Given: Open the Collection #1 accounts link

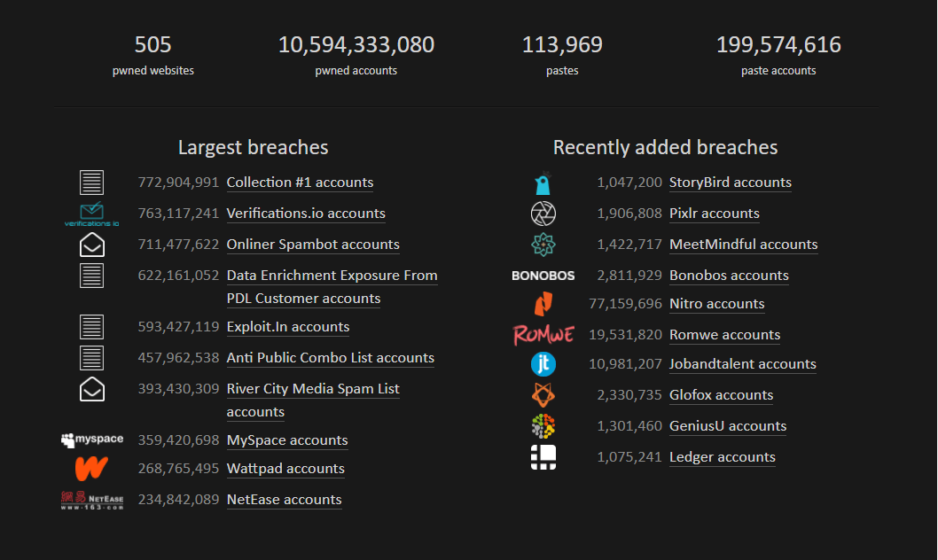Looking at the screenshot, I should [300, 183].
